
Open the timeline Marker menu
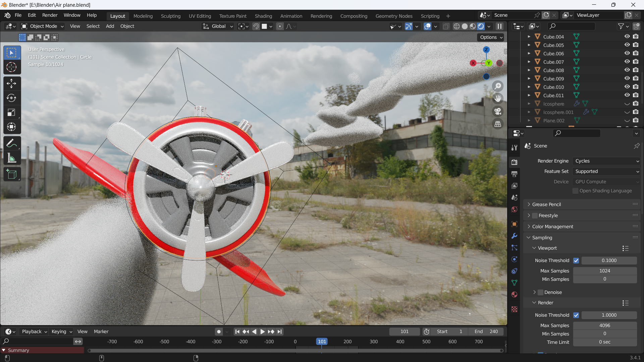click(101, 331)
